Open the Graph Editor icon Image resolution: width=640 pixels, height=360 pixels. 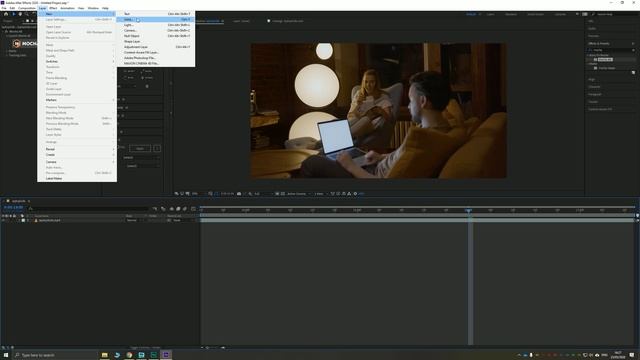(193, 209)
